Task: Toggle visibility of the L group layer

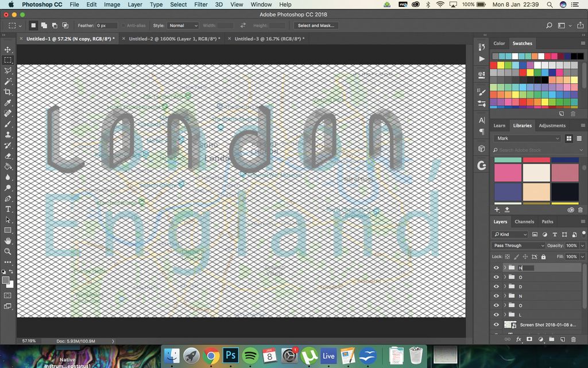Action: click(496, 315)
